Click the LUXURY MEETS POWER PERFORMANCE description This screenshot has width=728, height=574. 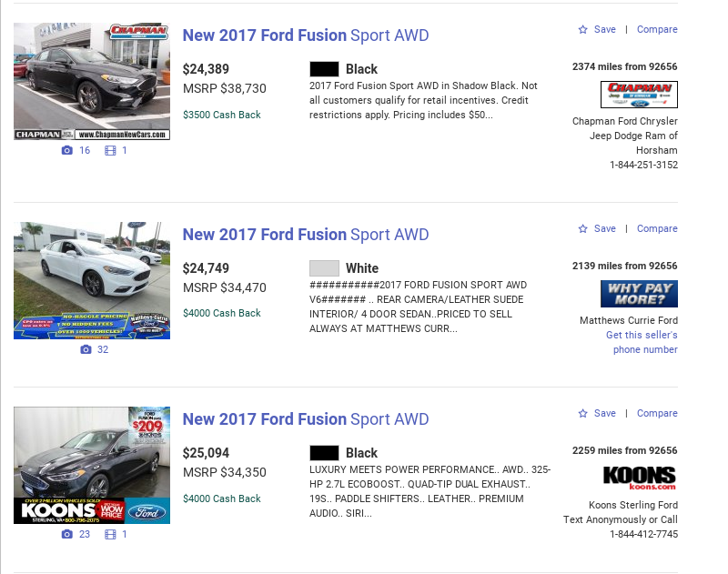pyautogui.click(x=430, y=491)
